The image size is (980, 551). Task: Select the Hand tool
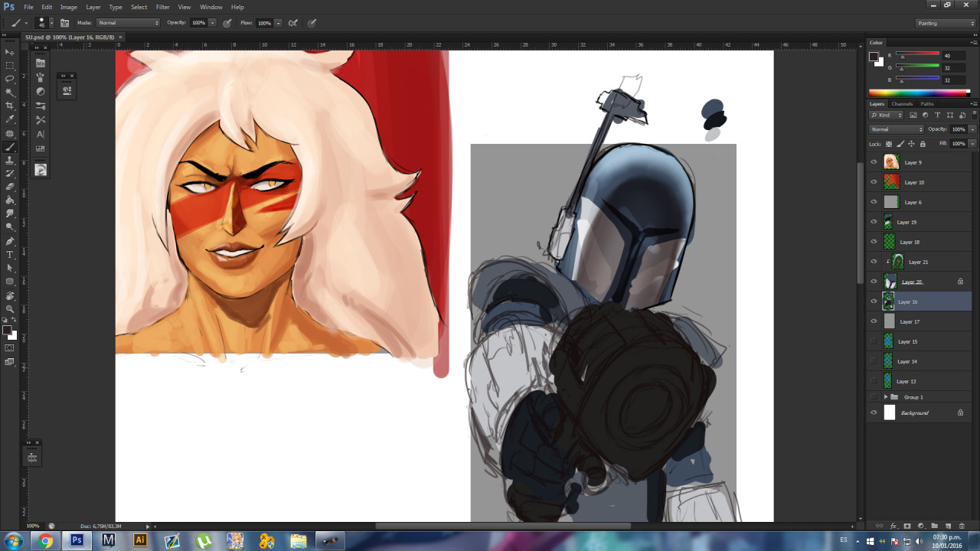10,295
